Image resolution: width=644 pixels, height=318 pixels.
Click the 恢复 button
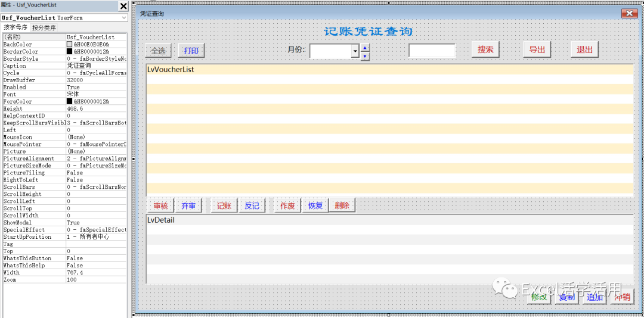click(x=315, y=206)
